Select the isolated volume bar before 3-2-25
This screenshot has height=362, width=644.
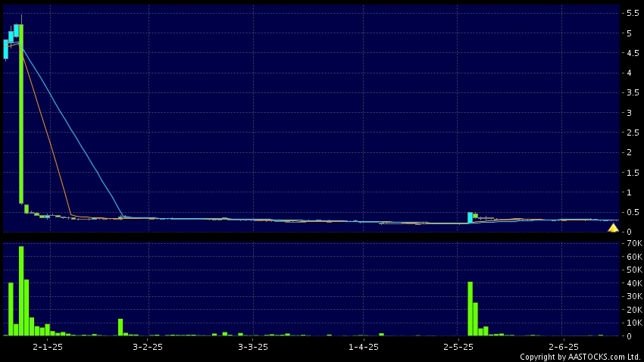click(120, 327)
